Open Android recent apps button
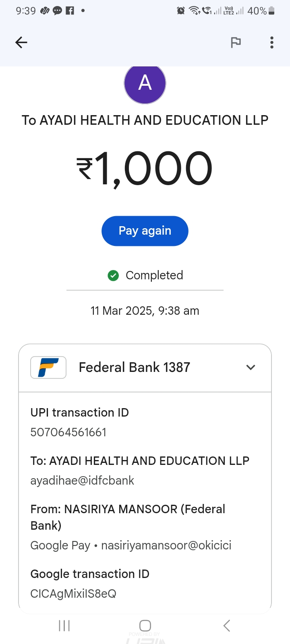The width and height of the screenshot is (290, 644). 64,625
